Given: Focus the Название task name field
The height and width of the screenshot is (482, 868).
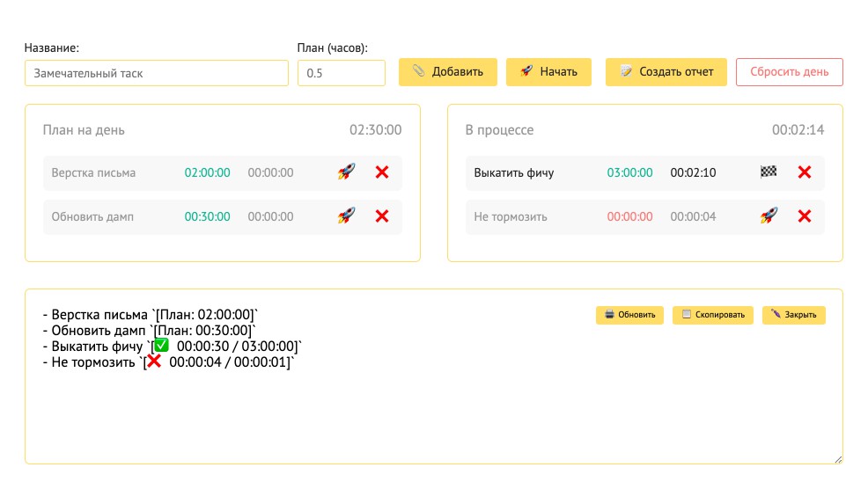Looking at the screenshot, I should 157,73.
